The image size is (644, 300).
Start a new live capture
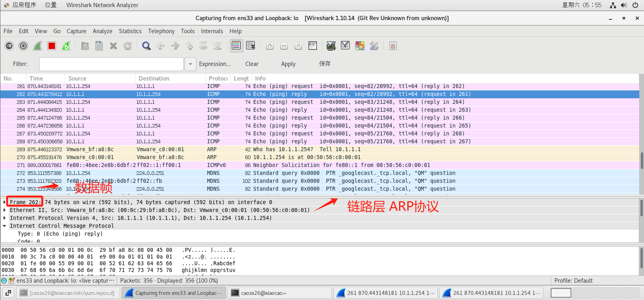click(x=38, y=46)
